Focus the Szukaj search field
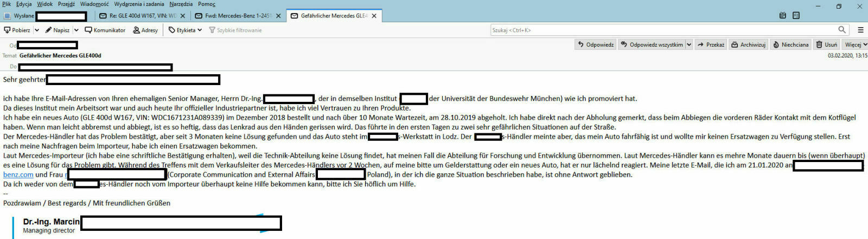This screenshot has width=868, height=239. pyautogui.click(x=669, y=30)
